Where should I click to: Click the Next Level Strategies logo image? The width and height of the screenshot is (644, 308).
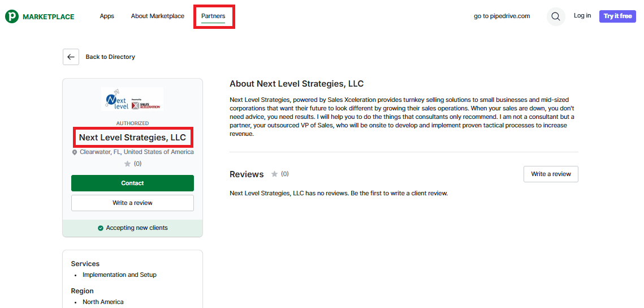pos(132,99)
